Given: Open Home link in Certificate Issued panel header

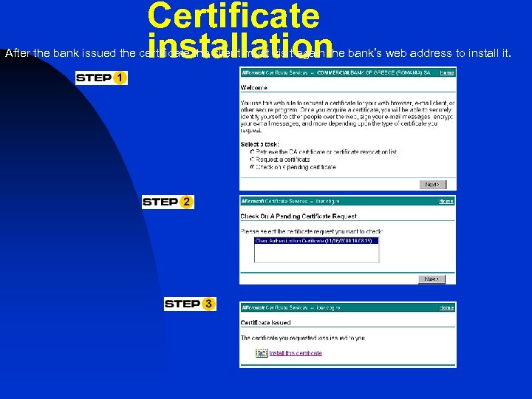Looking at the screenshot, I should coord(446,307).
